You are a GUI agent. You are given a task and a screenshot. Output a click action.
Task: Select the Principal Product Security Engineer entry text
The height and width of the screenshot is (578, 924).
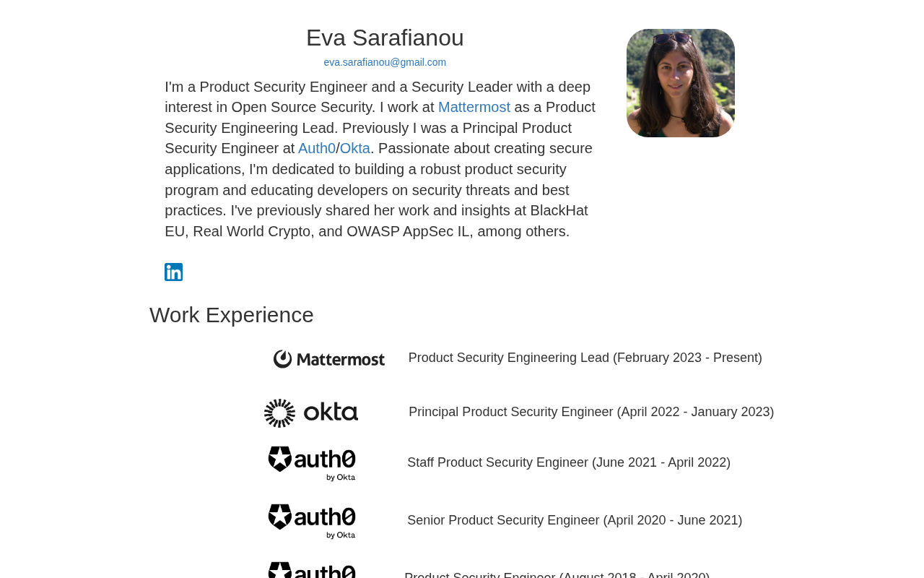[590, 412]
